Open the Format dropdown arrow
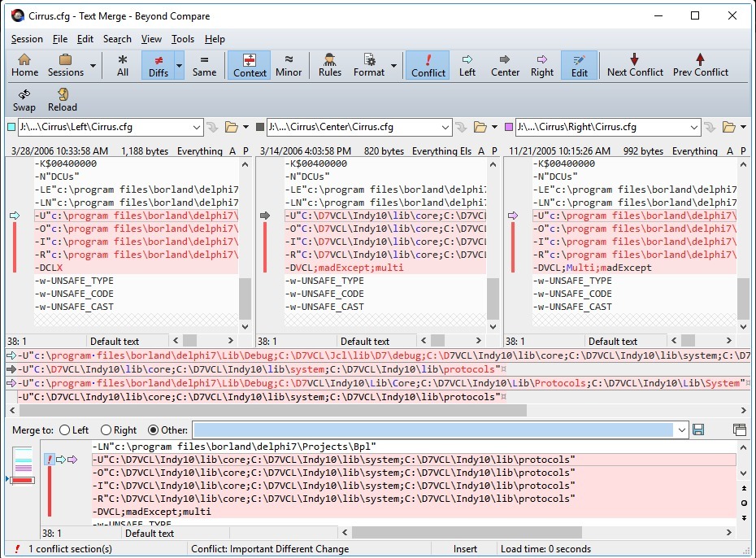Viewport: 756px width, 558px height. pyautogui.click(x=394, y=66)
